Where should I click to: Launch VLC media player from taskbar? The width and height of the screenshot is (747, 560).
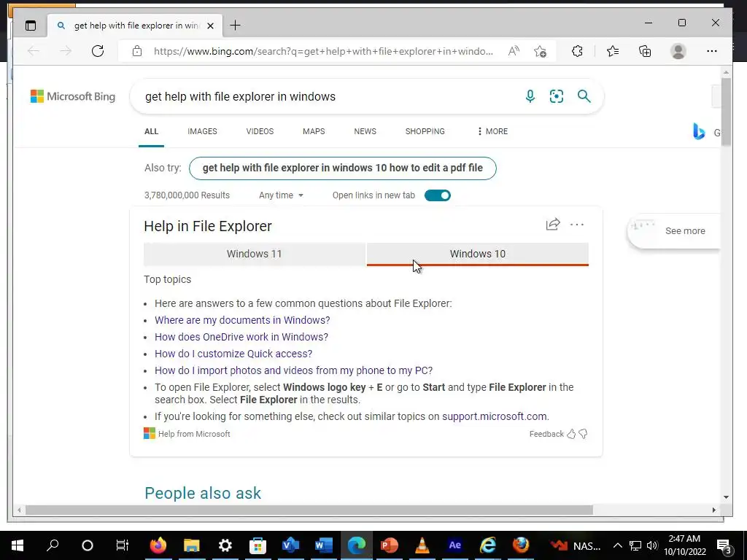[x=422, y=545]
